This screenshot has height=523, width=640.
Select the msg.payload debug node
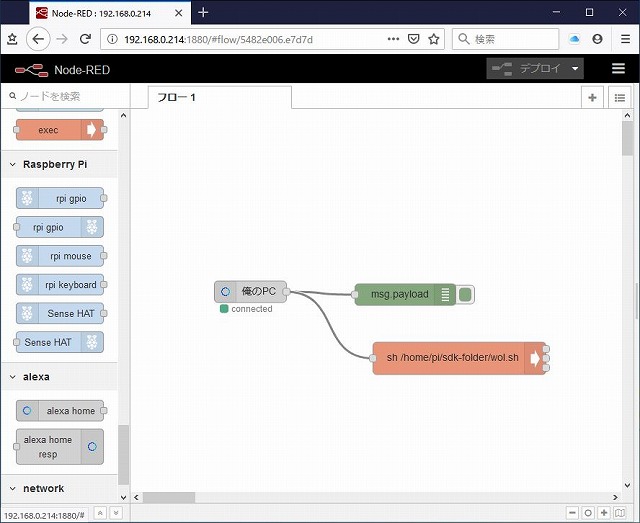405,294
